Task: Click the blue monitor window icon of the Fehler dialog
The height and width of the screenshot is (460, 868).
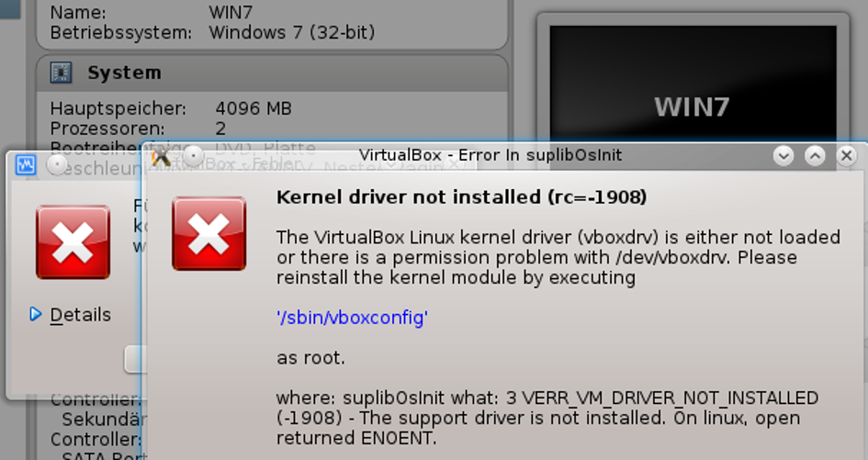Action: tap(26, 165)
